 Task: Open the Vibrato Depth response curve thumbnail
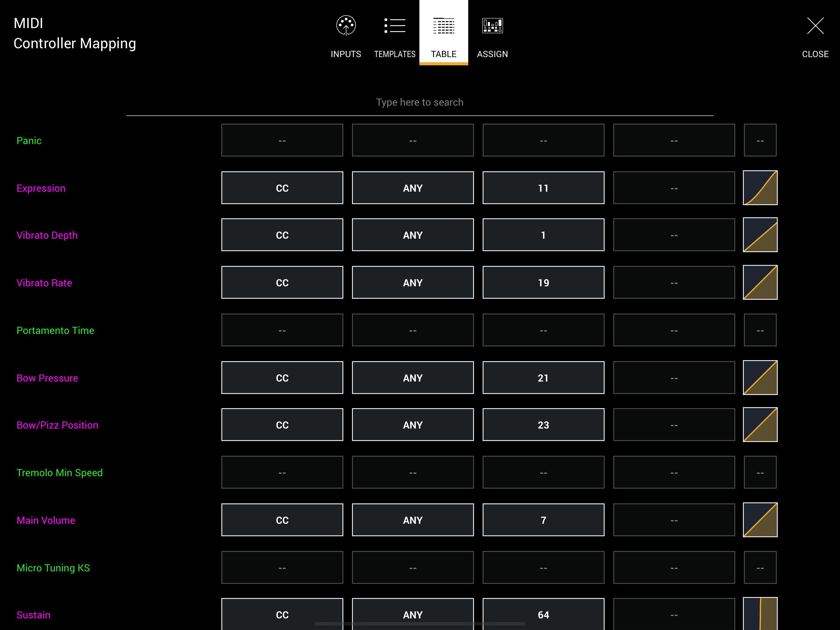click(x=760, y=235)
